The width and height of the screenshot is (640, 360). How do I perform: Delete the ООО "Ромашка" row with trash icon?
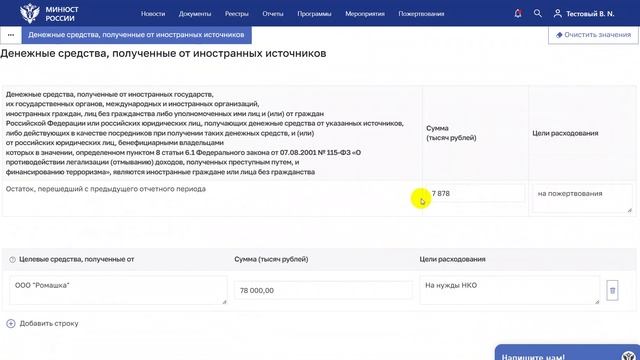click(x=612, y=291)
